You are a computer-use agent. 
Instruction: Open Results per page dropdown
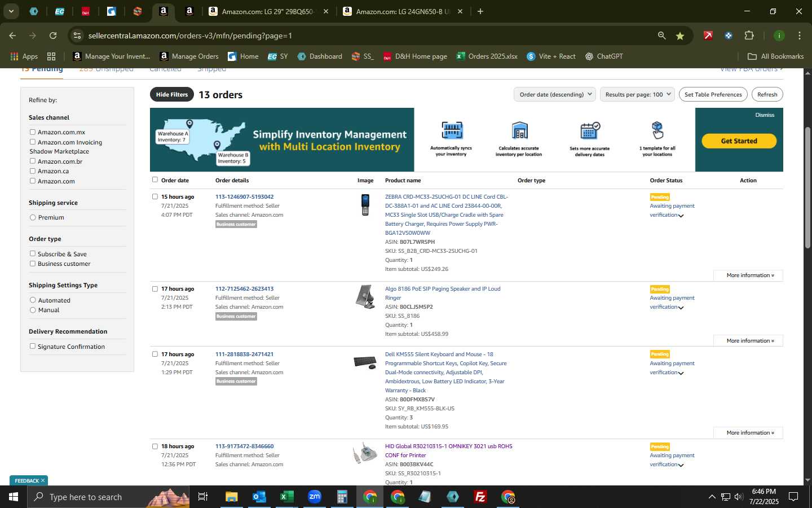[638, 94]
